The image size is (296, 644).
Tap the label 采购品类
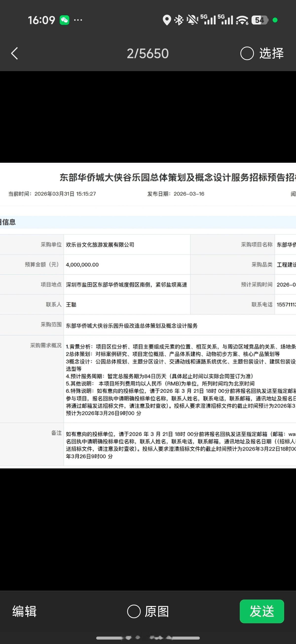[x=262, y=264]
